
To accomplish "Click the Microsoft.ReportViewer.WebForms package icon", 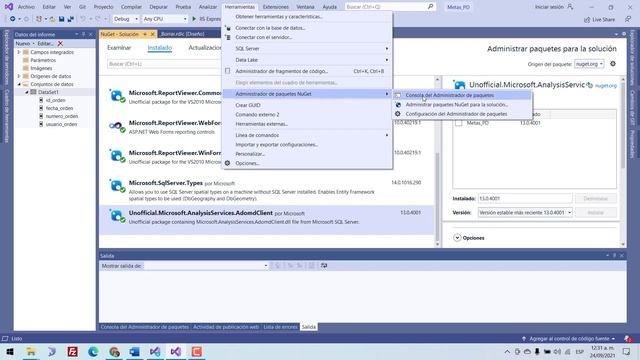I will (x=117, y=126).
